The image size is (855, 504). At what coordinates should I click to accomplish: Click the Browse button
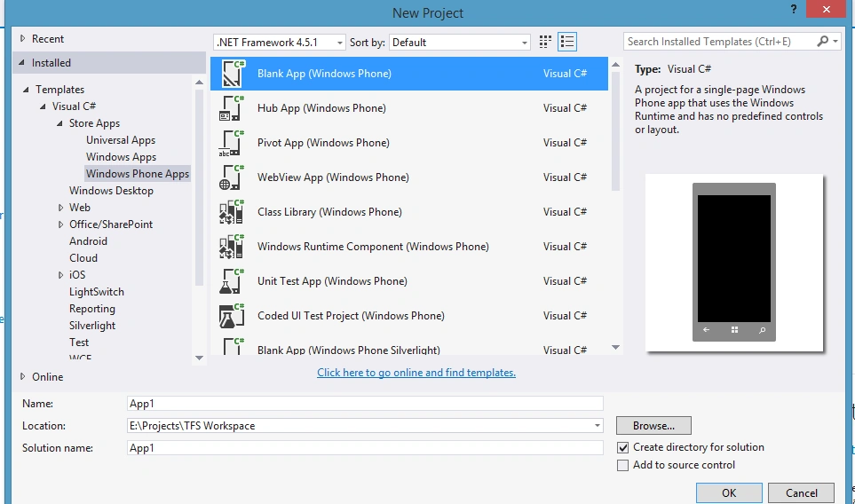point(653,426)
